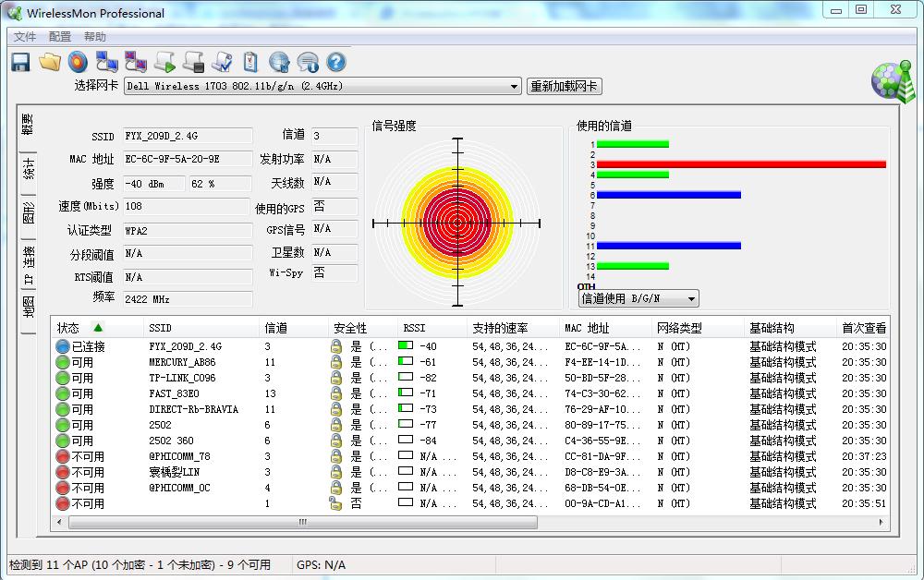924x580 pixels.
Task: Click the save floppy disk icon
Action: (20, 62)
